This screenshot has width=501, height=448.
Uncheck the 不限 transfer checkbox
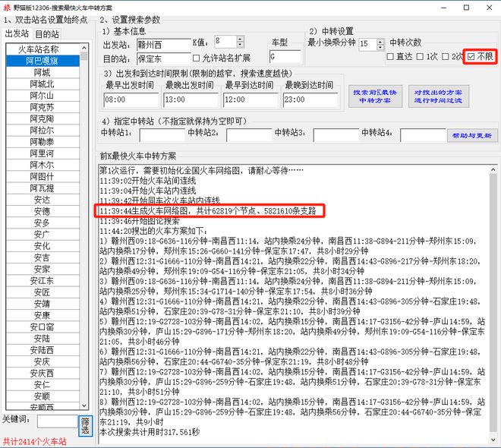[471, 56]
